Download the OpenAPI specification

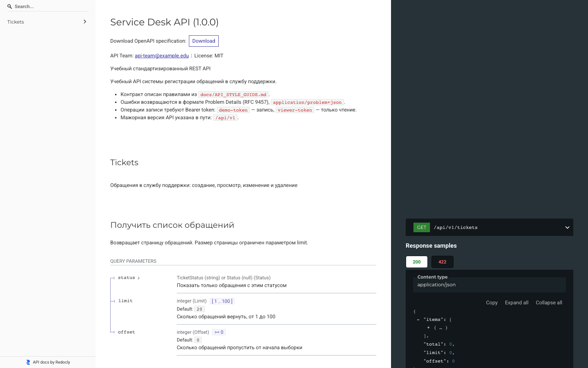[204, 41]
